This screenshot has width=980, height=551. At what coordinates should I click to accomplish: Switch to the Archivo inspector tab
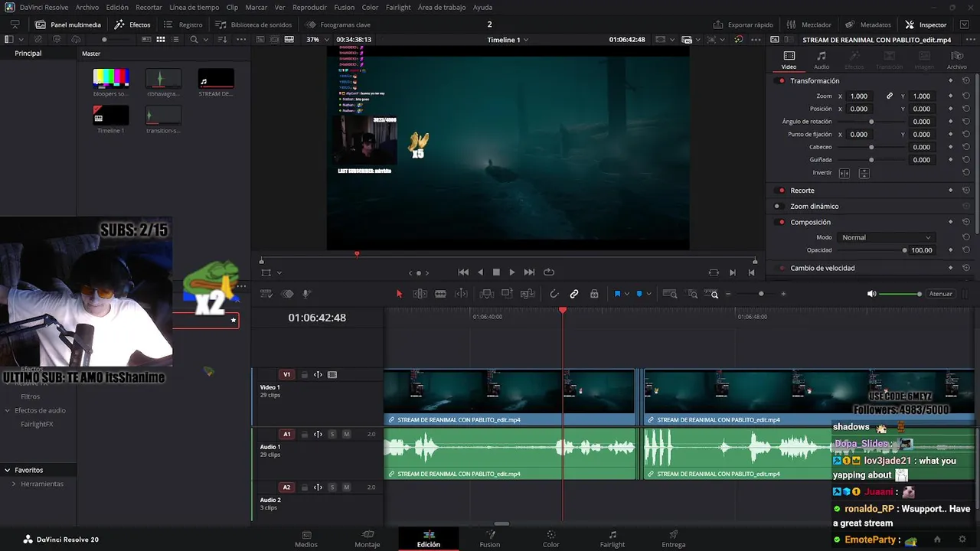tap(957, 60)
